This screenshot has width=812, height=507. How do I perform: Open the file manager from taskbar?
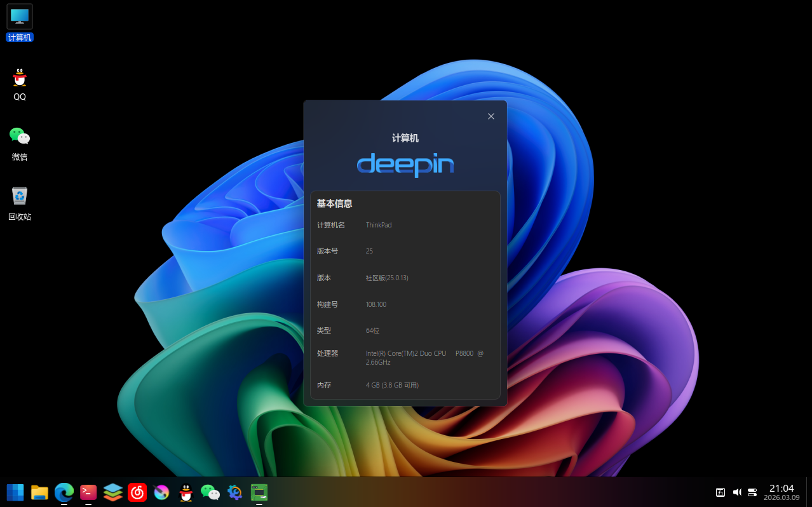(39, 492)
